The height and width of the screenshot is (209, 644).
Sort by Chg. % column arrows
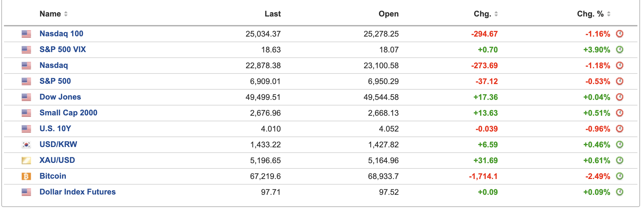[x=609, y=14]
